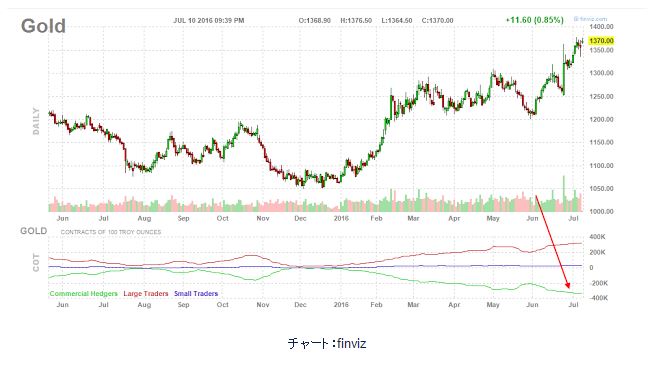Image resolution: width=660 pixels, height=365 pixels.
Task: Click the finviz.com watermark at top right
Action: tap(590, 19)
